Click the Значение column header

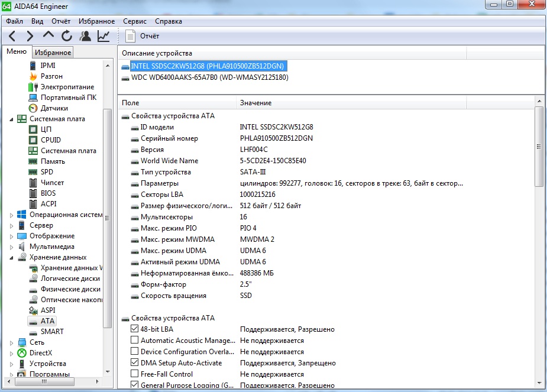click(x=351, y=103)
